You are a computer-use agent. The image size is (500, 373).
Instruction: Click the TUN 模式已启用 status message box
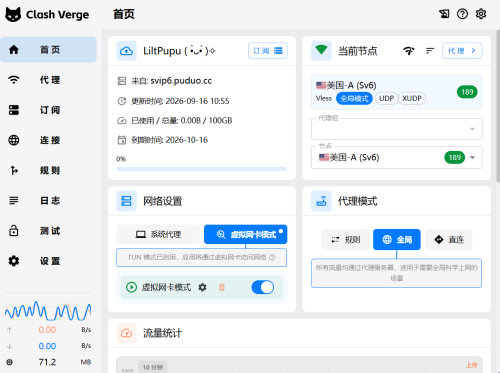point(201,257)
